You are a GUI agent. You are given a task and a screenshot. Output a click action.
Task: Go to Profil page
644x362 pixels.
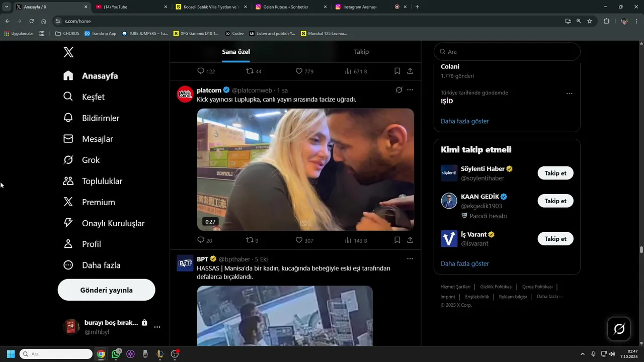pos(82,244)
